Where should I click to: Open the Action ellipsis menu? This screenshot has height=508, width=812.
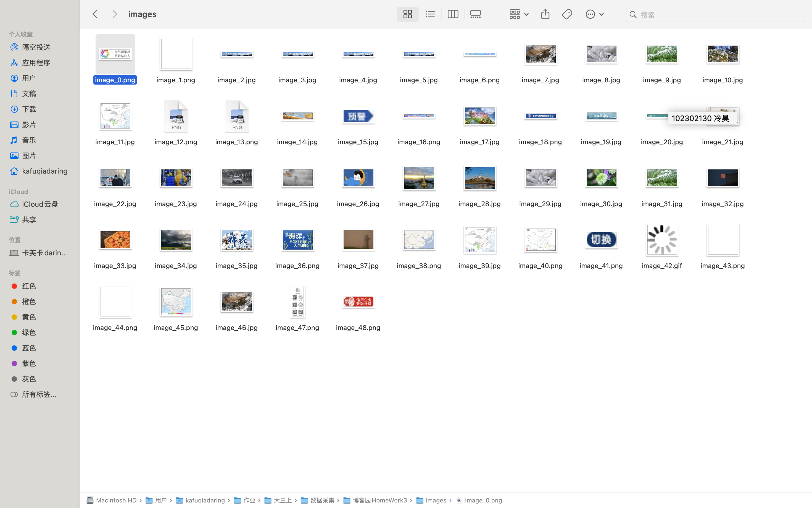click(x=594, y=14)
